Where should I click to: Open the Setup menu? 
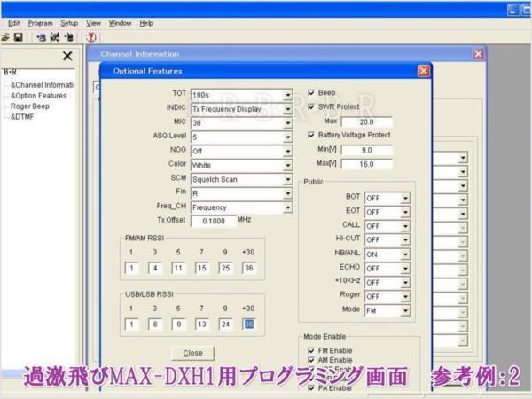point(69,22)
